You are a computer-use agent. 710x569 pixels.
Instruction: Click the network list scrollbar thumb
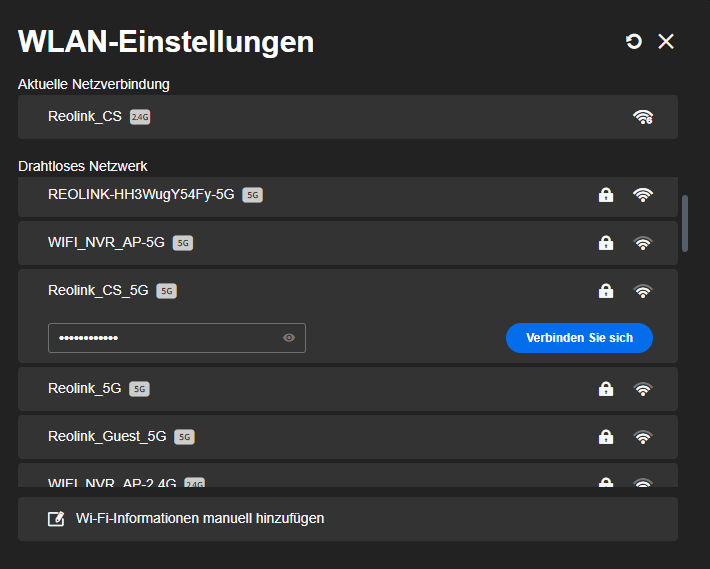coord(685,224)
